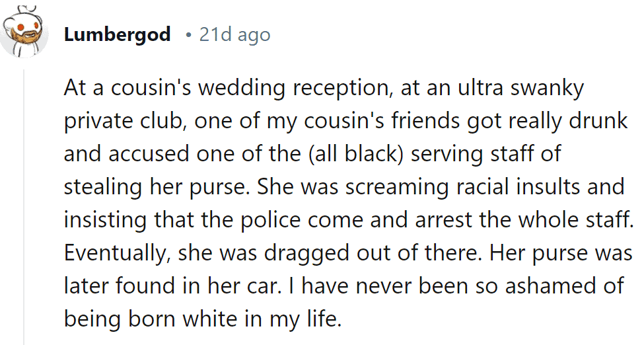Click the word "swanky" in the comment
Viewport: 644px width, 345px height.
coord(547,89)
